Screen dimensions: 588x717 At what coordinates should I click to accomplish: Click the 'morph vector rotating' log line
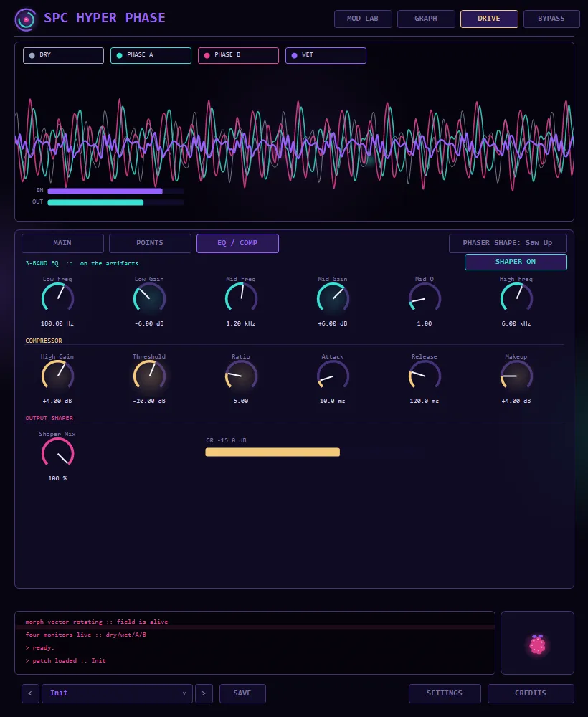coord(97,622)
